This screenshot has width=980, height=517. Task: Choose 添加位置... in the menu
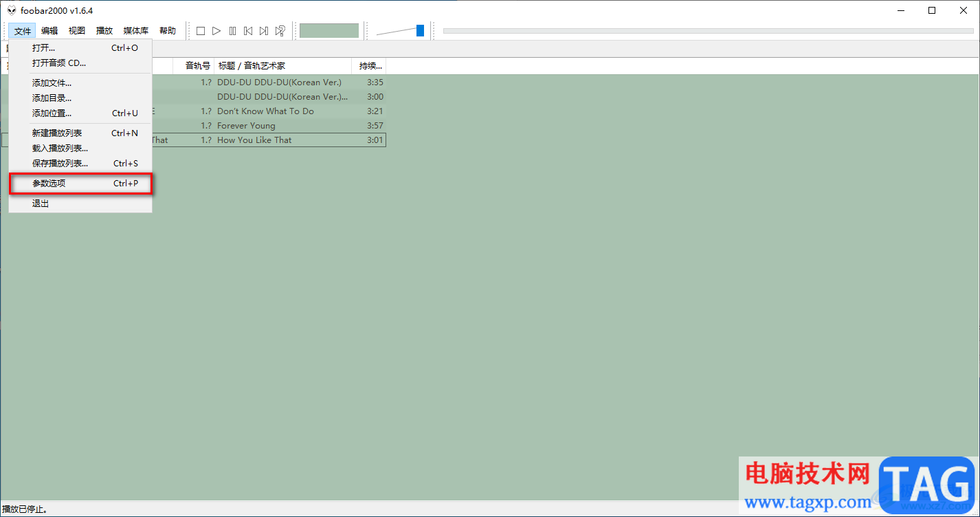click(80, 113)
